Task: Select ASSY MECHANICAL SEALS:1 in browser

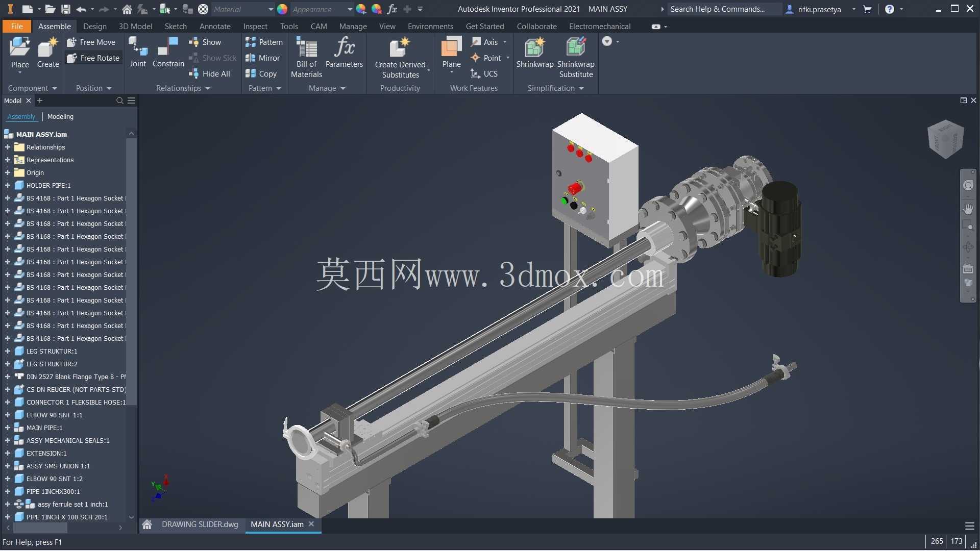Action: tap(67, 441)
